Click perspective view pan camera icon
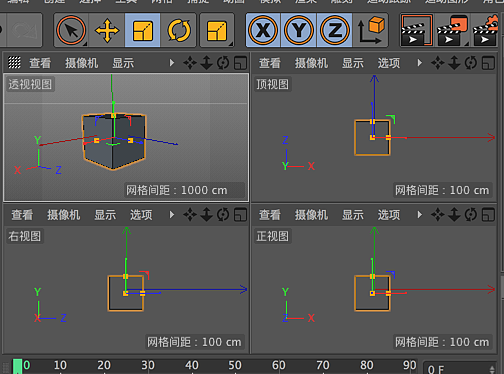Image resolution: width=504 pixels, height=374 pixels. pyautogui.click(x=190, y=63)
